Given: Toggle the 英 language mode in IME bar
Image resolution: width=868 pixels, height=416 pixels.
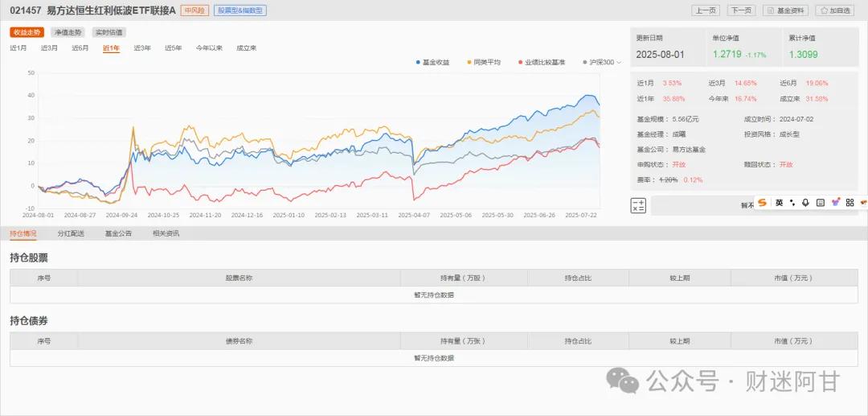Looking at the screenshot, I should point(779,203).
